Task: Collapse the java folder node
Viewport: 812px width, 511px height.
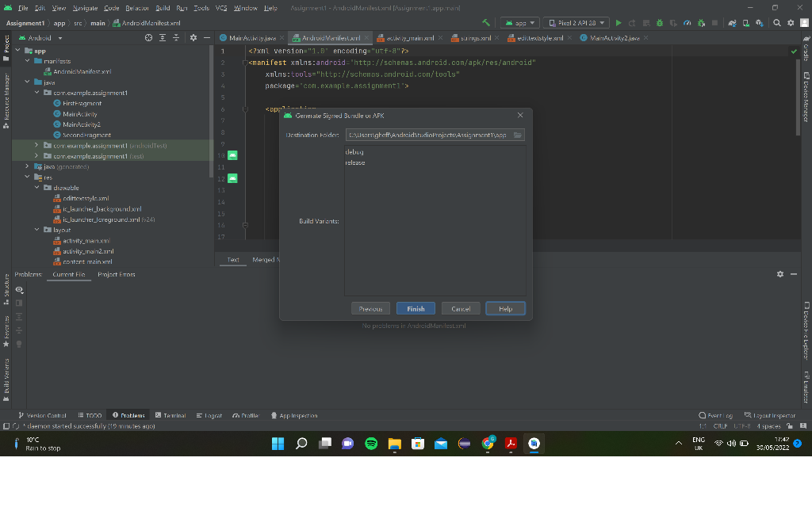Action: tap(28, 82)
